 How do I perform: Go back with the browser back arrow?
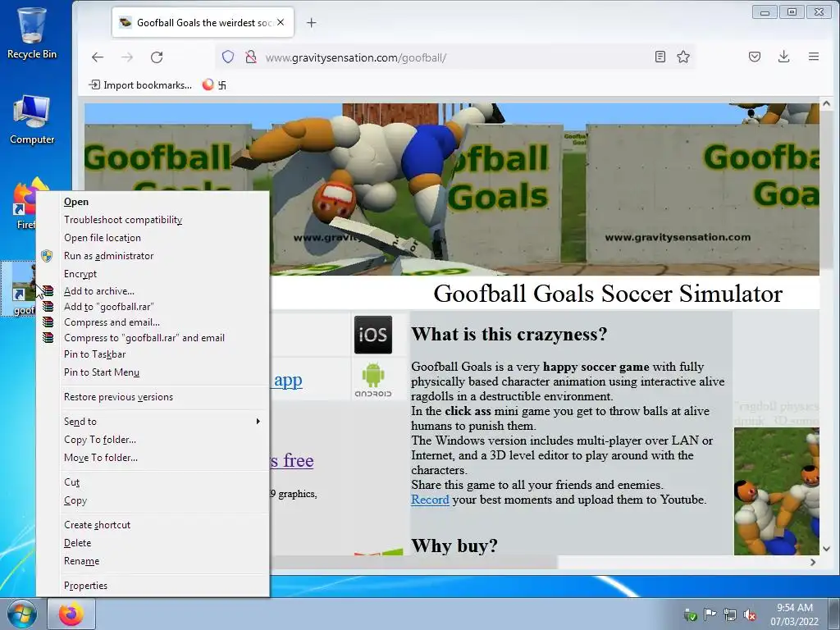pos(97,57)
